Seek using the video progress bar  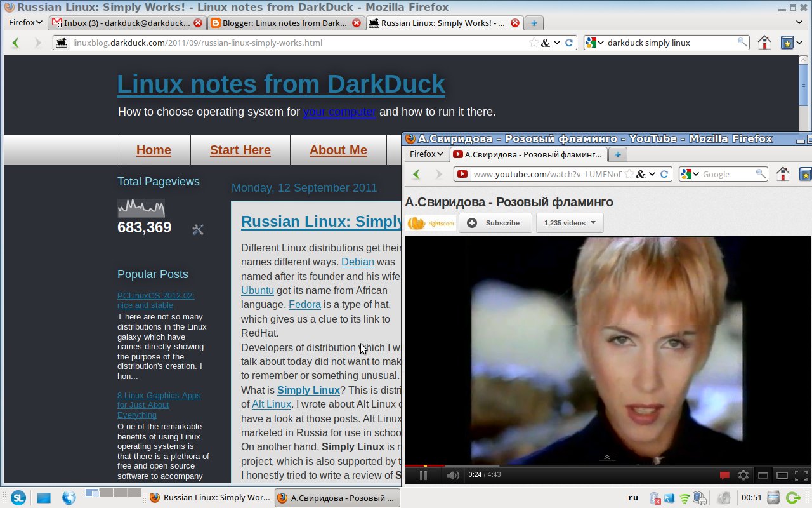[x=571, y=465]
